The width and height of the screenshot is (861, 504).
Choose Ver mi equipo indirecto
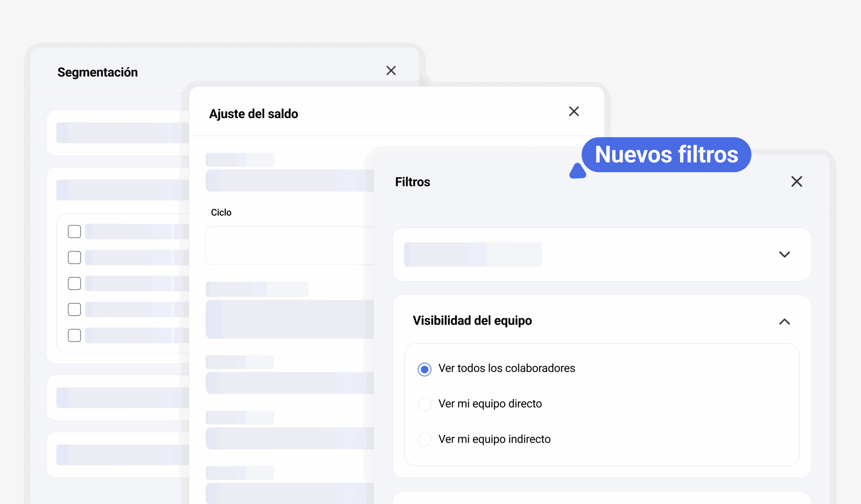pyautogui.click(x=424, y=440)
